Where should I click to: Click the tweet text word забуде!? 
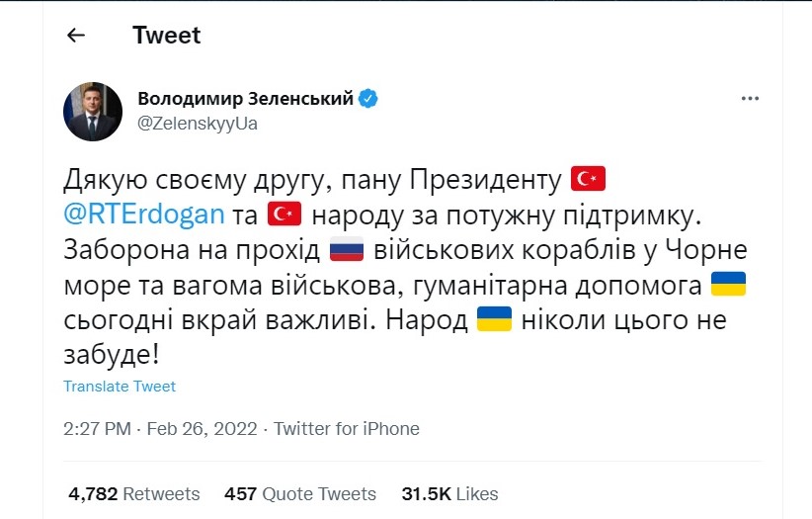pos(111,356)
